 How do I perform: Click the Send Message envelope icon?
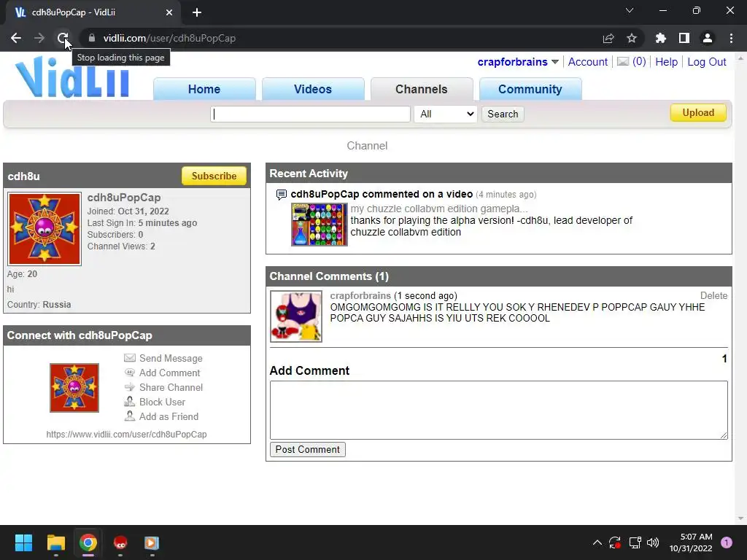click(x=130, y=357)
